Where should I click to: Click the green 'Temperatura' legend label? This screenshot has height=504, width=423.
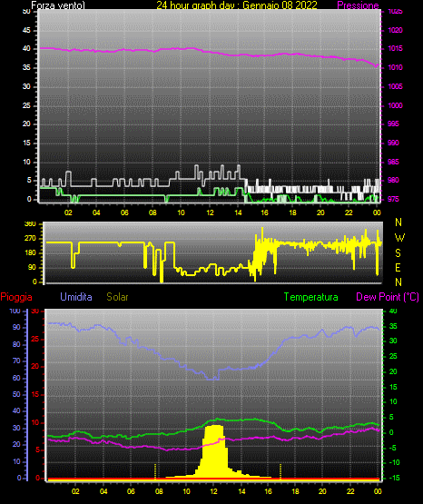point(310,297)
